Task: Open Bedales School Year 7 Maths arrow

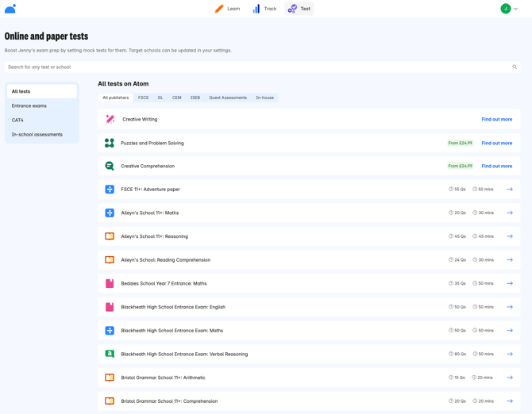Action: (x=510, y=283)
